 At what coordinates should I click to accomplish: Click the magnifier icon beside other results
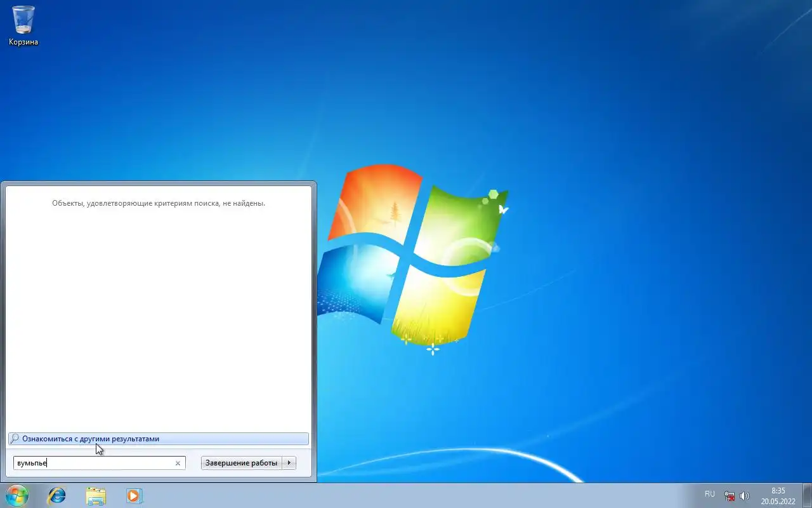tap(15, 439)
